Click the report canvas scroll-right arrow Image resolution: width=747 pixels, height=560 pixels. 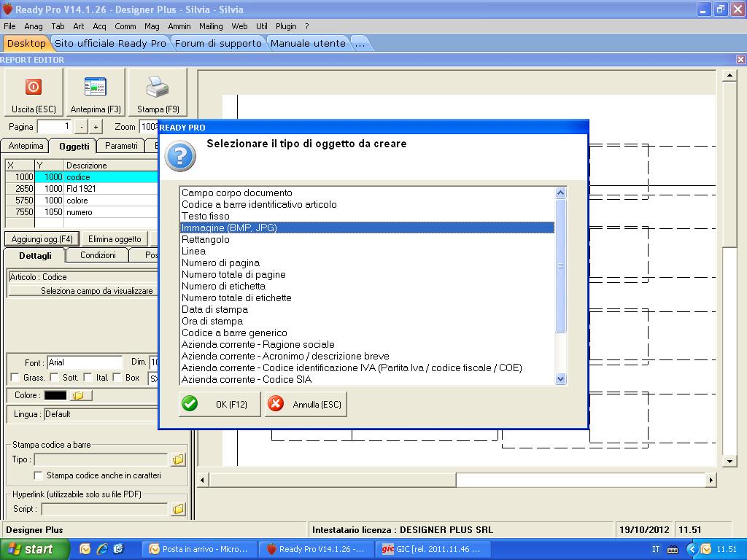[x=711, y=480]
